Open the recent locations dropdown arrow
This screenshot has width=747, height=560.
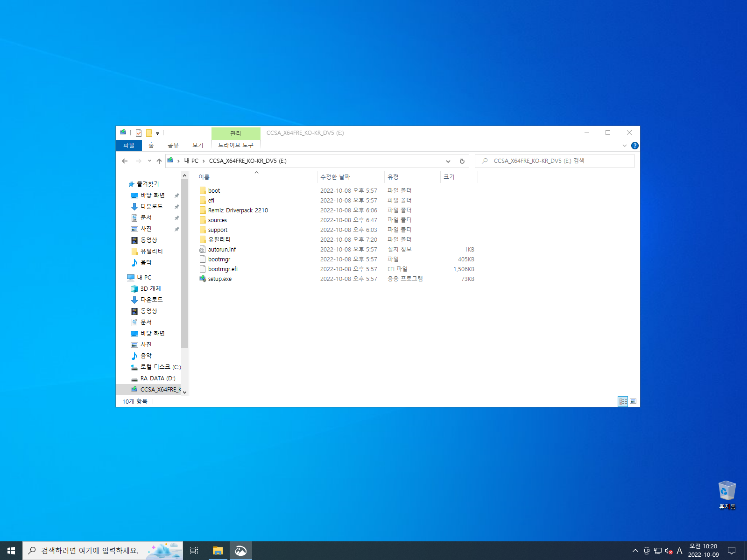click(x=149, y=161)
